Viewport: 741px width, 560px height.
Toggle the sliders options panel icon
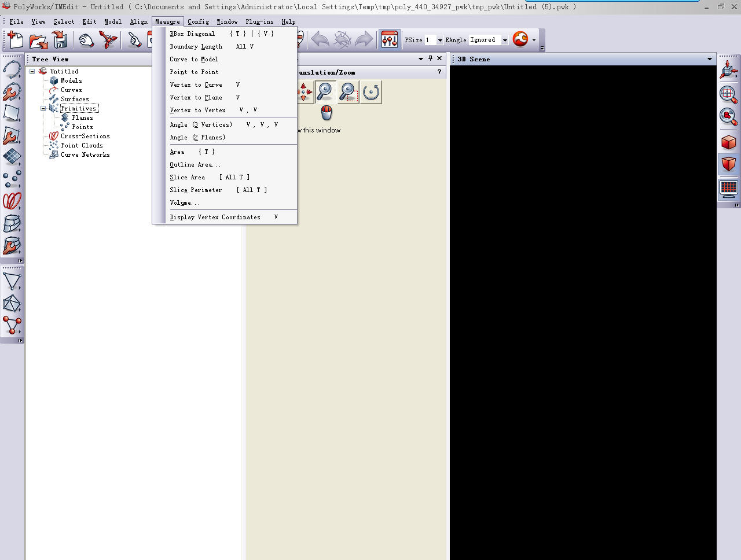(390, 40)
